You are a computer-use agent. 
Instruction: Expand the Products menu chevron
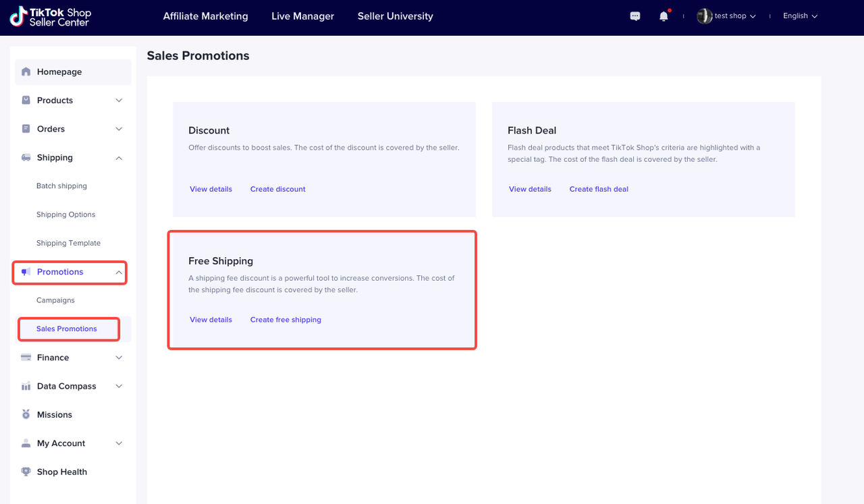(119, 101)
